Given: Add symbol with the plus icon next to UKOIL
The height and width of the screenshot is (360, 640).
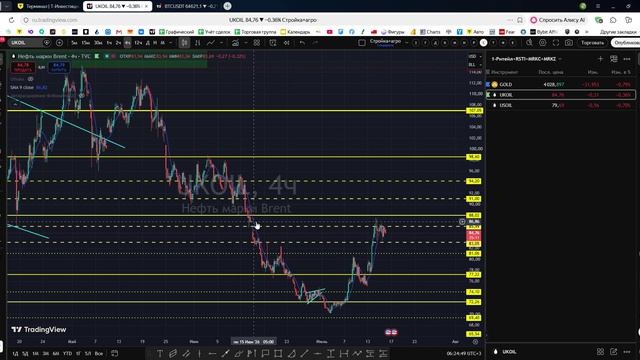Looking at the screenshot, I should [x=59, y=43].
